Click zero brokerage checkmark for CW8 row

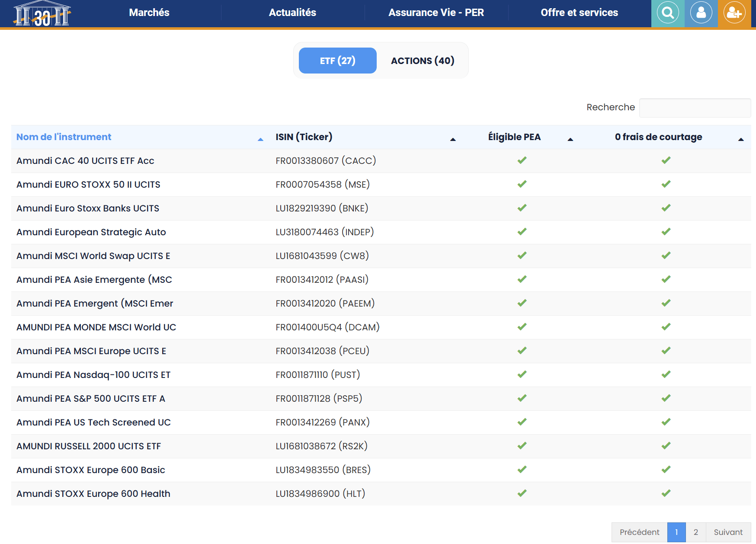(x=666, y=256)
